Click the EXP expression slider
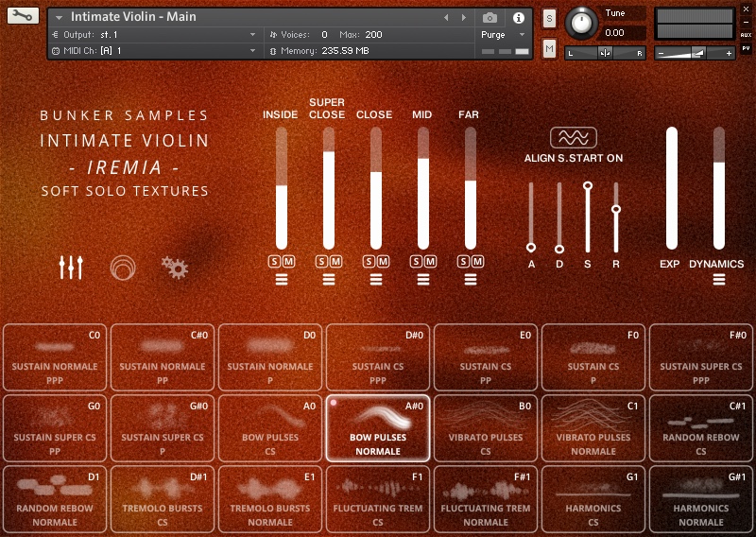Viewport: 756px width, 537px height. (672, 188)
